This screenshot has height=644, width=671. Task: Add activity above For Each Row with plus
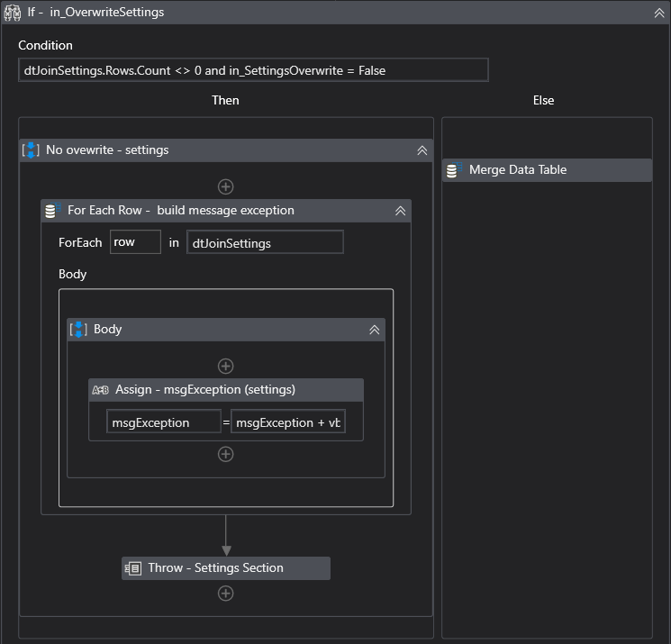point(226,186)
